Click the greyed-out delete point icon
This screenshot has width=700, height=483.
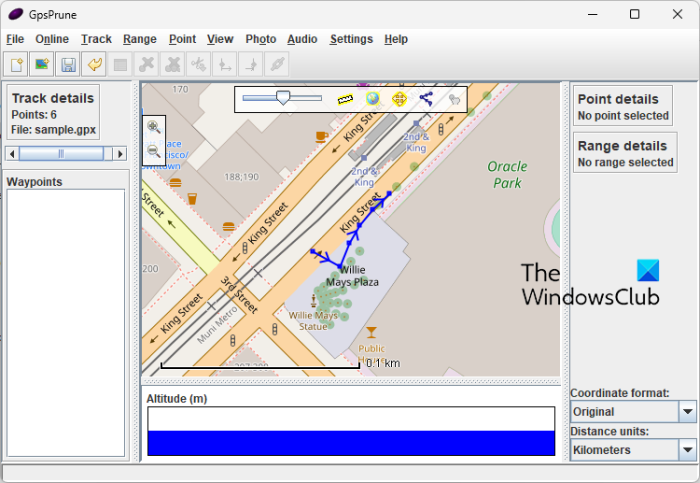(147, 65)
